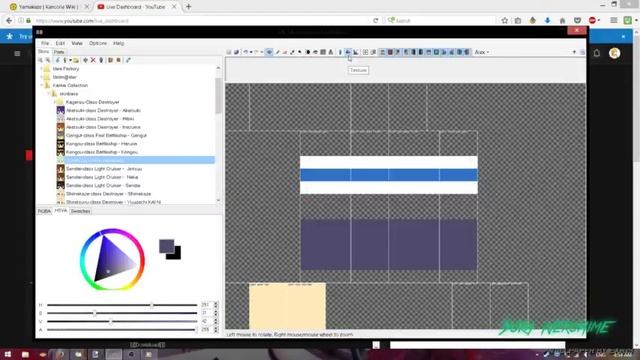The width and height of the screenshot is (640, 360).
Task: Expand the Kagerou-Class Destroyer folder
Action: [x=55, y=102]
